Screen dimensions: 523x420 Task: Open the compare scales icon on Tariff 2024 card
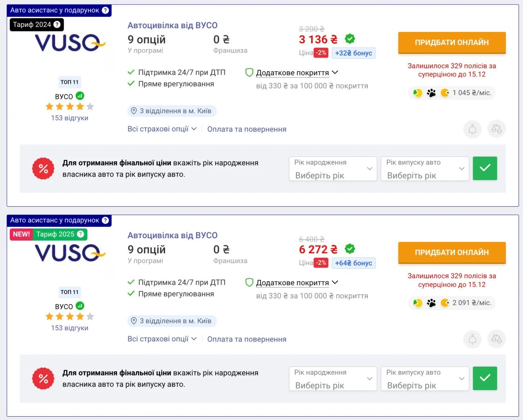point(496,129)
